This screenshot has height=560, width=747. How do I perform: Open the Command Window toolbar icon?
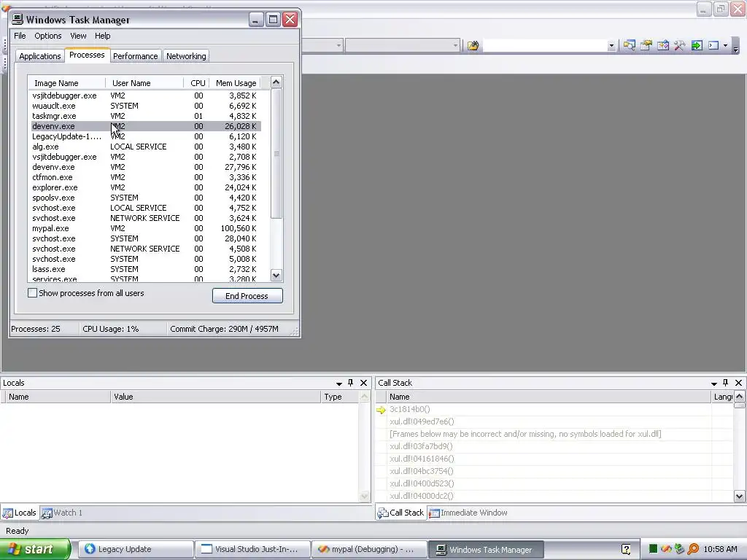[x=713, y=46]
